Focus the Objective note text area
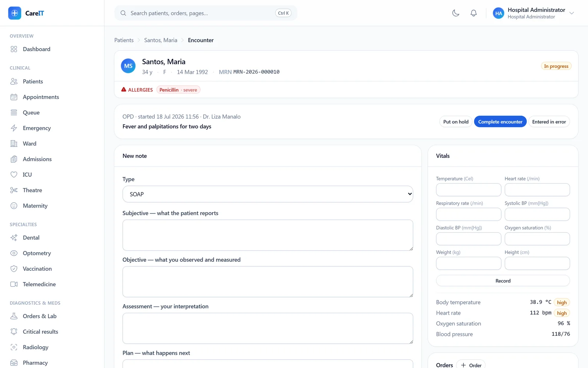 [268, 282]
